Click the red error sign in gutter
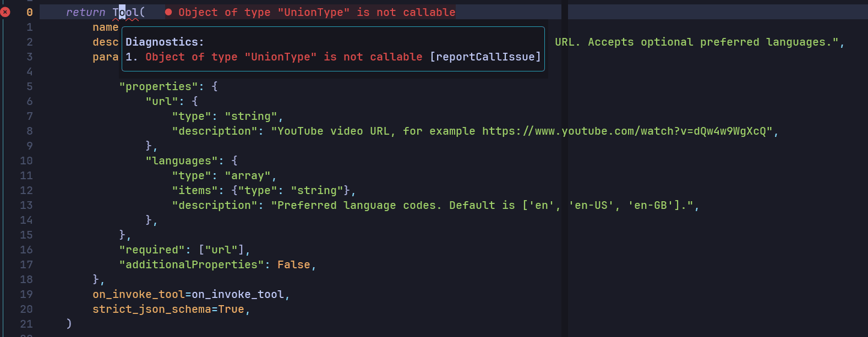 point(5,12)
